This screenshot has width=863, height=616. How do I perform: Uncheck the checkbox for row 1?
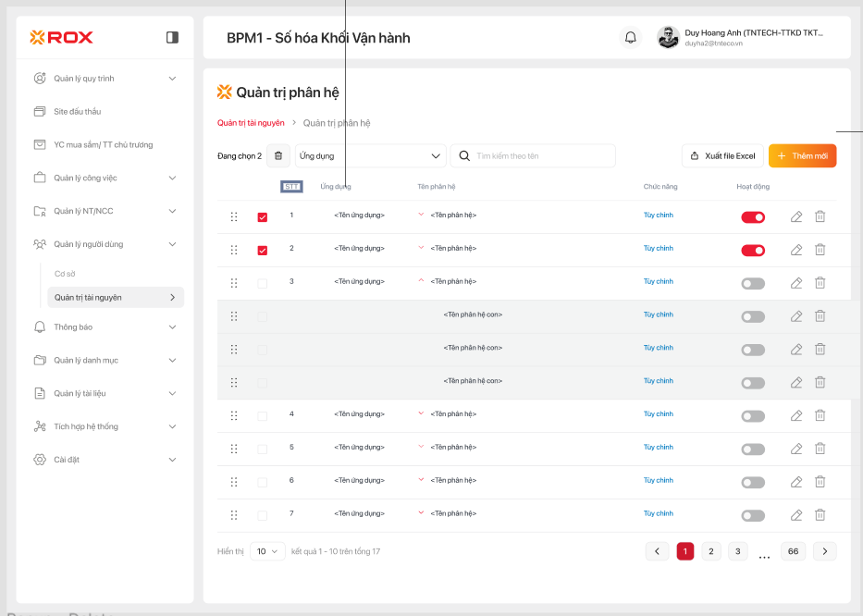263,217
